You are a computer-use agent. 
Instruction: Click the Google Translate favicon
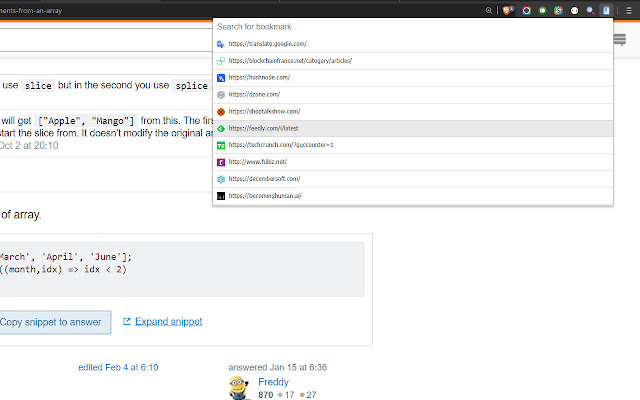pyautogui.click(x=221, y=44)
